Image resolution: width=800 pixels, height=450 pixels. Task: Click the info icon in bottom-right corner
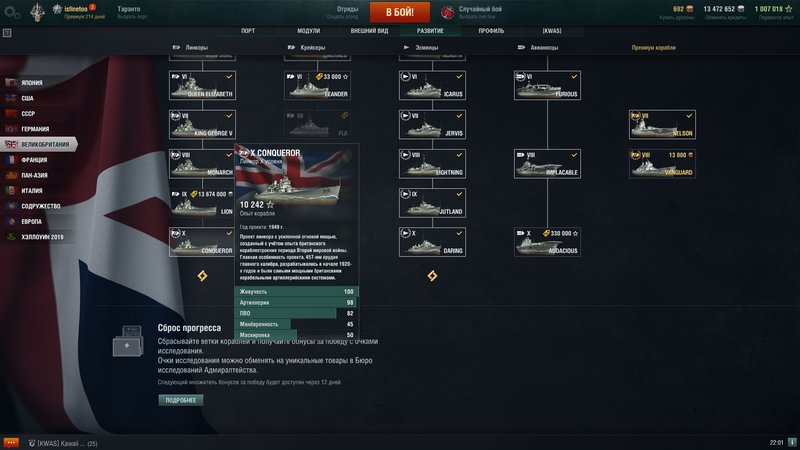(792, 442)
